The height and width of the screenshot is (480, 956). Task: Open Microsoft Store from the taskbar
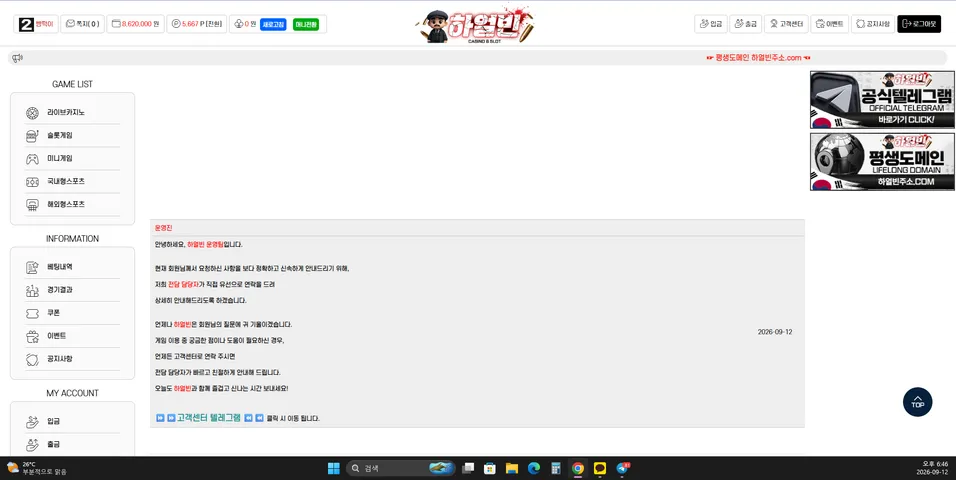tap(490, 468)
